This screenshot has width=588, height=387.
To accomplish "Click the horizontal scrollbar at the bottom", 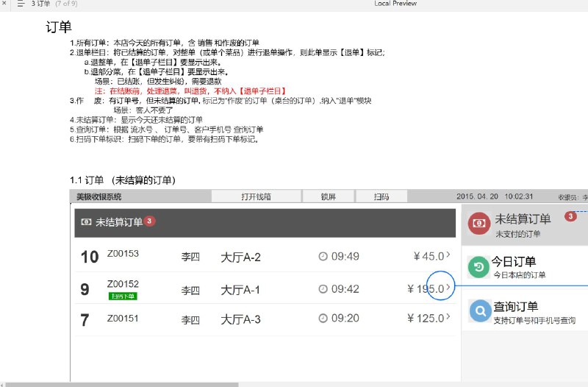I will [x=122, y=385].
